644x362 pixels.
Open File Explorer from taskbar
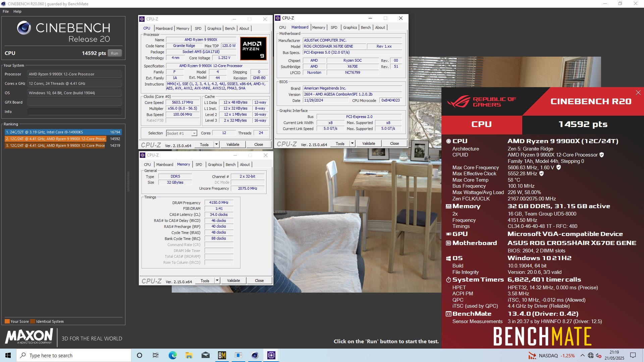tap(189, 355)
